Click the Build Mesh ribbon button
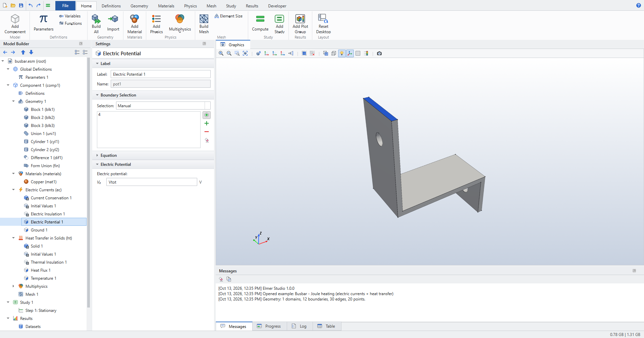Image resolution: width=644 pixels, height=338 pixels. point(204,24)
